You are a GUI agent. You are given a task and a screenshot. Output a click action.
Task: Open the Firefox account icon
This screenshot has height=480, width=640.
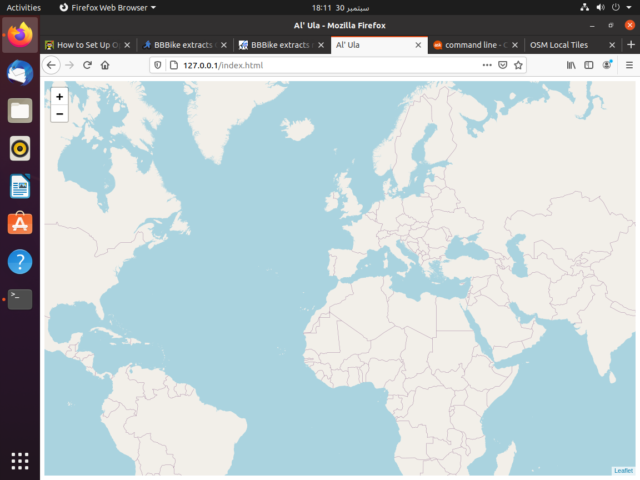pyautogui.click(x=607, y=65)
